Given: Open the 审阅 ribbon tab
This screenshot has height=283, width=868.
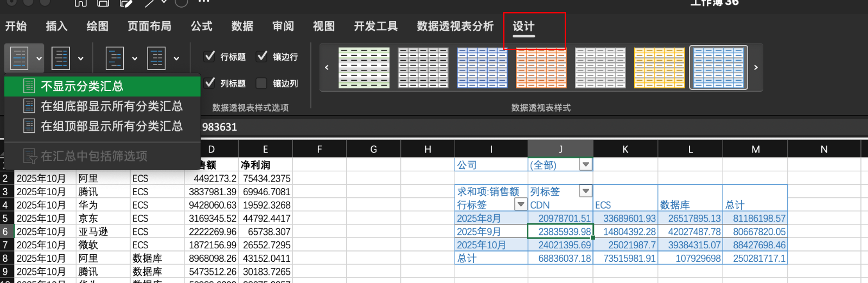Looking at the screenshot, I should point(283,26).
